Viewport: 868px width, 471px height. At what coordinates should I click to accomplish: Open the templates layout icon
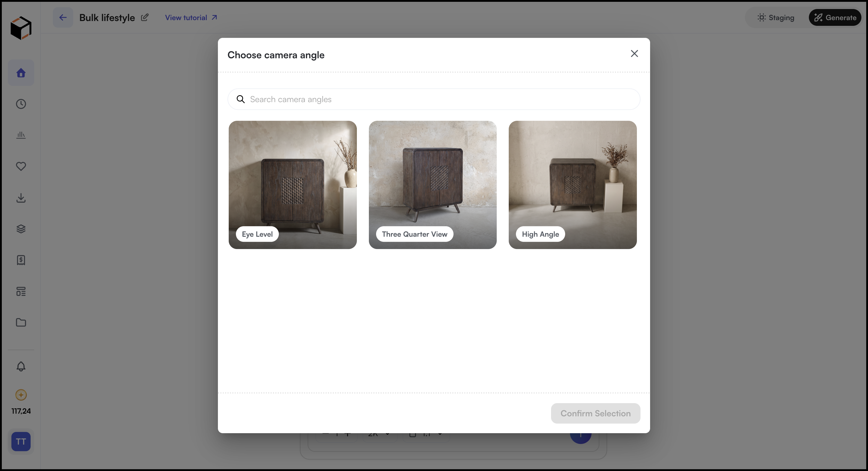[x=21, y=291]
